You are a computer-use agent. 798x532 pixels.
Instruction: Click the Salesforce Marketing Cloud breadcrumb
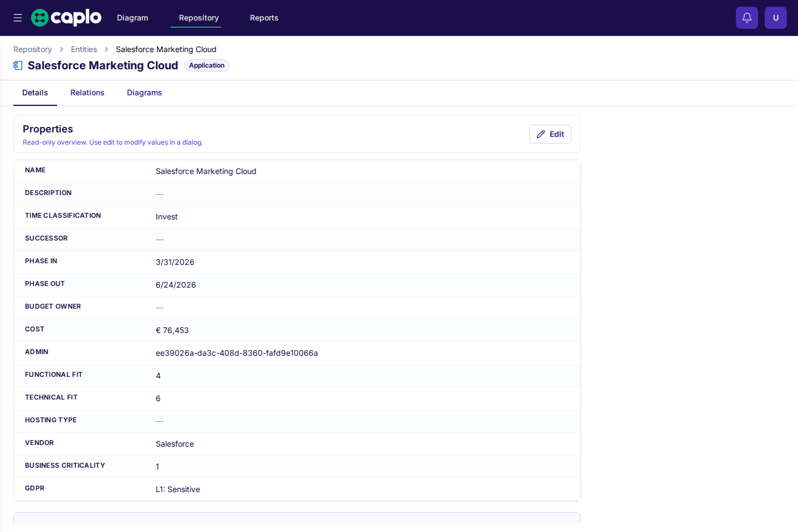[166, 49]
